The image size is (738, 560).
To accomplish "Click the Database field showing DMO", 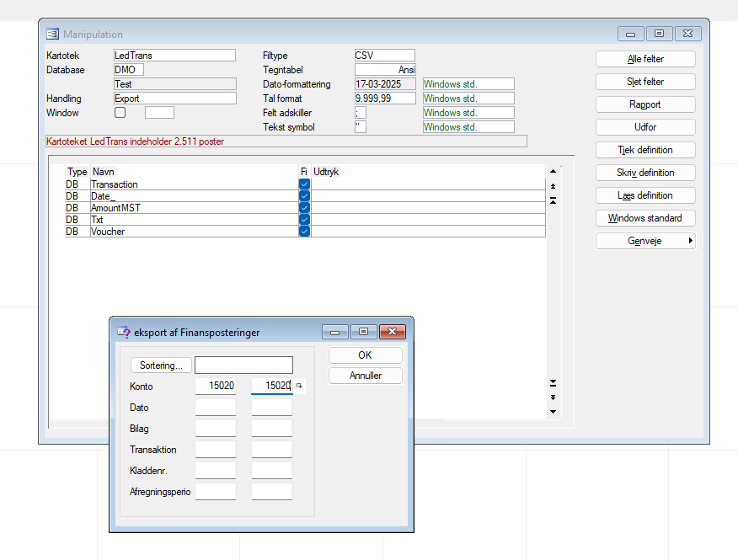I will (x=129, y=70).
